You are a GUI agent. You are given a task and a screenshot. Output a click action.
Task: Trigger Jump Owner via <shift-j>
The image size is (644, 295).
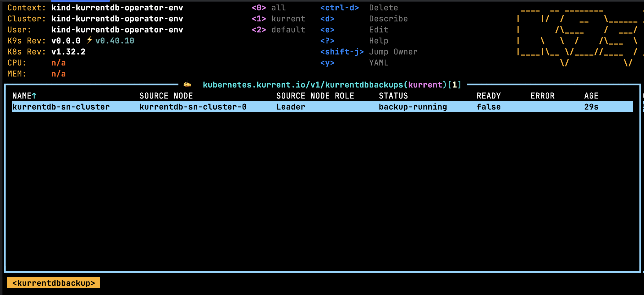coord(342,51)
